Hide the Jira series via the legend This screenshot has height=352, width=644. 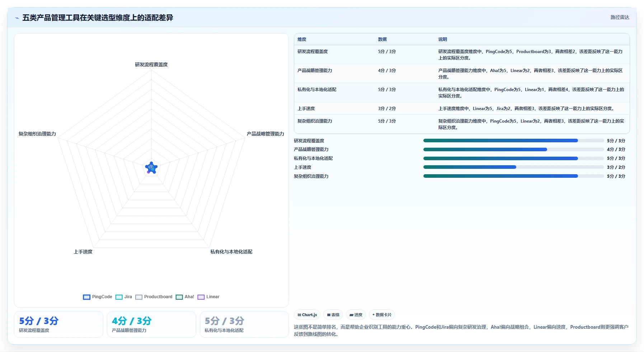pyautogui.click(x=124, y=297)
